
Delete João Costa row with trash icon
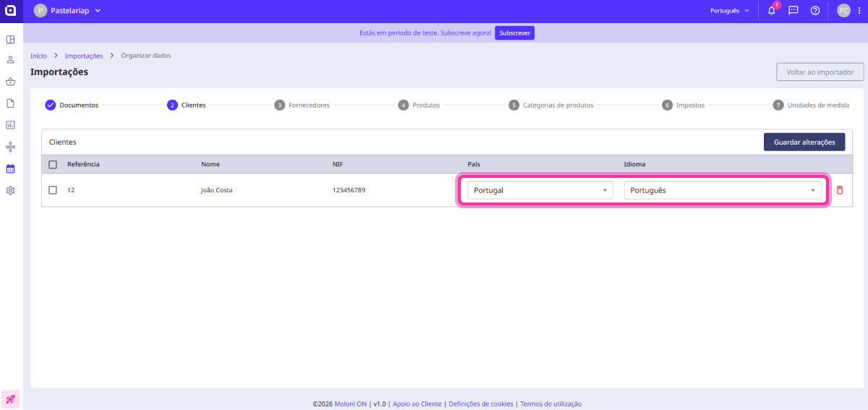click(840, 190)
